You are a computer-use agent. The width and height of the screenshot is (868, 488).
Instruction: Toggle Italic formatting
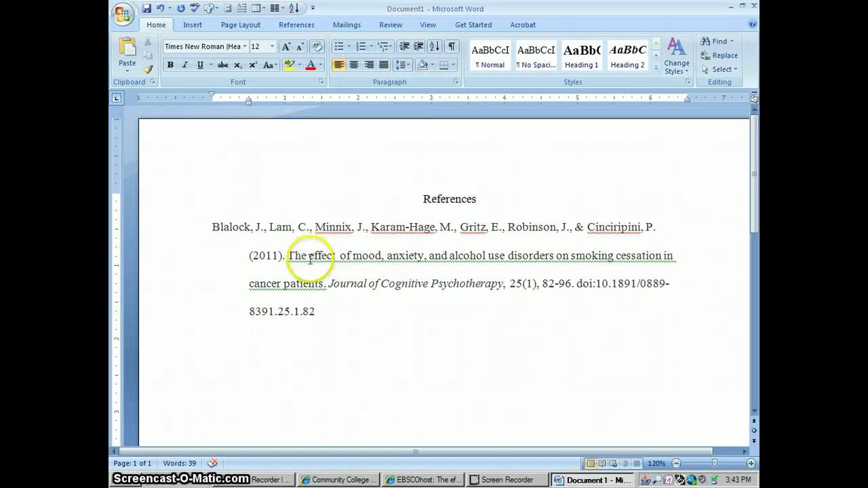click(184, 65)
